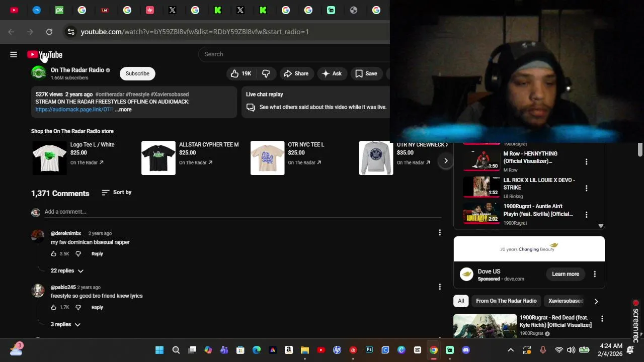Open On The Radar Radio channel avatar
The image size is (644, 362).
pos(38,73)
